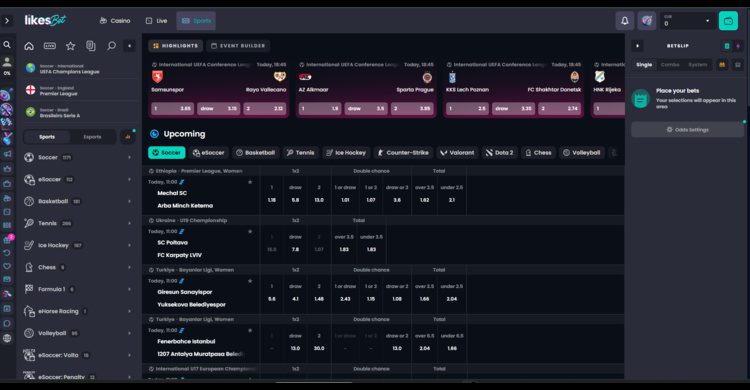Open the Casino section
This screenshot has width=750, height=390.
pyautogui.click(x=115, y=21)
